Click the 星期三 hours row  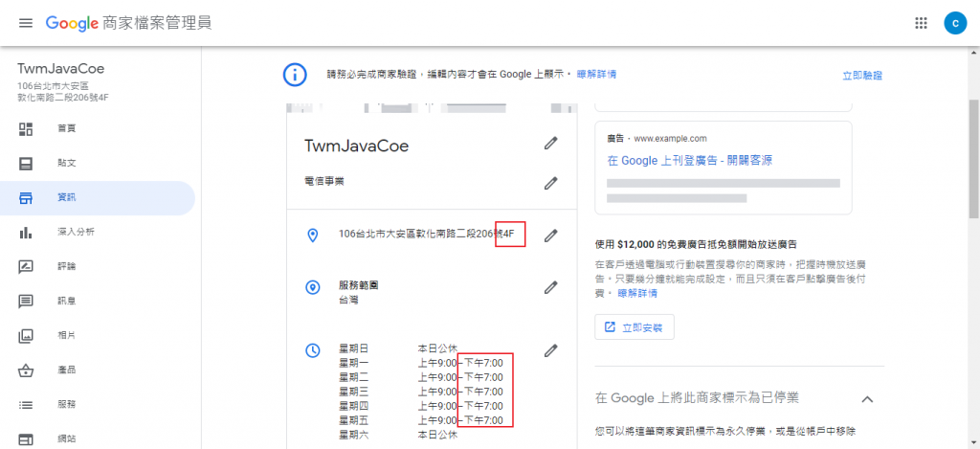pyautogui.click(x=421, y=392)
